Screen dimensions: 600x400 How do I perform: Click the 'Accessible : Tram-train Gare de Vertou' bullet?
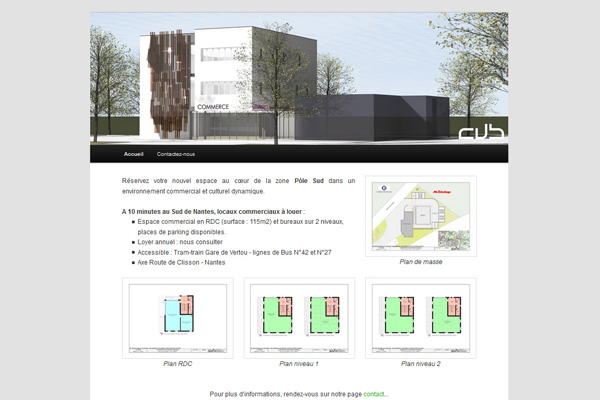click(x=234, y=252)
